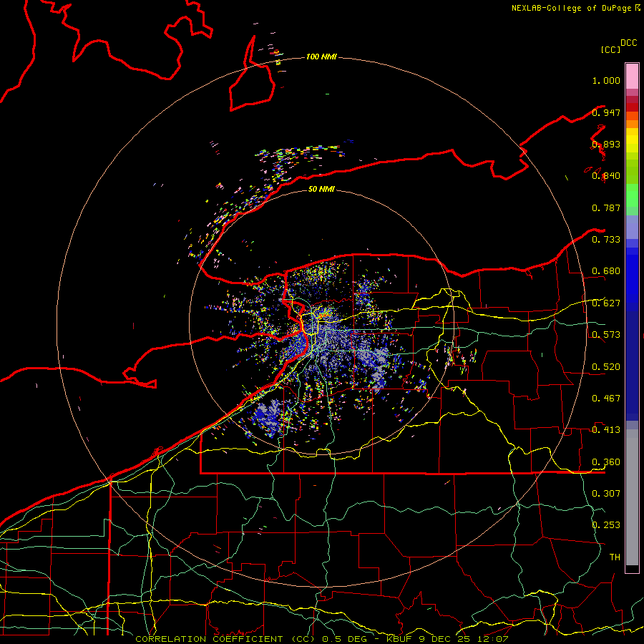The height and width of the screenshot is (644, 644).
Task: Click the 0.413 legend value
Action: click(x=606, y=430)
